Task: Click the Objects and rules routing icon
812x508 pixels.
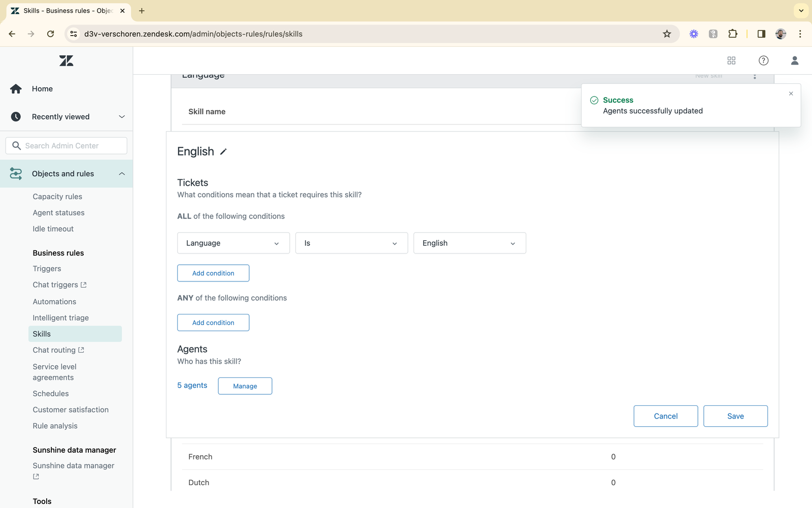Action: [16, 173]
